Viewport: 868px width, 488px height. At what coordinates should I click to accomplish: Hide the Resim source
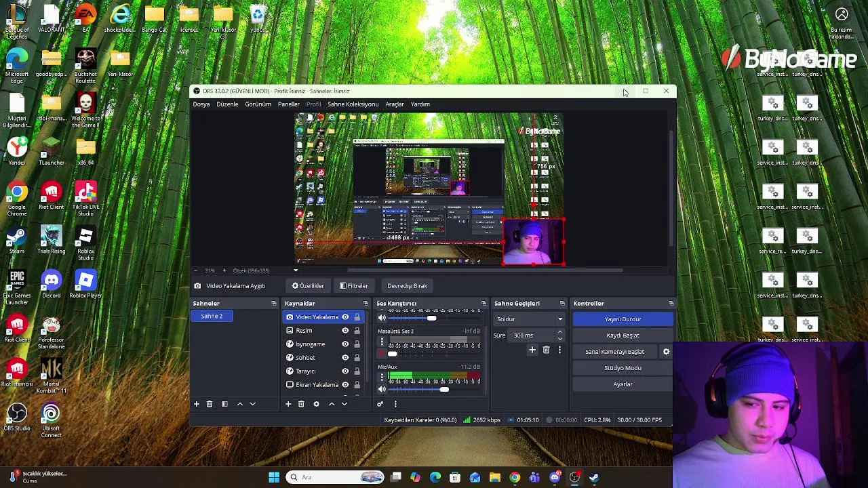point(345,331)
